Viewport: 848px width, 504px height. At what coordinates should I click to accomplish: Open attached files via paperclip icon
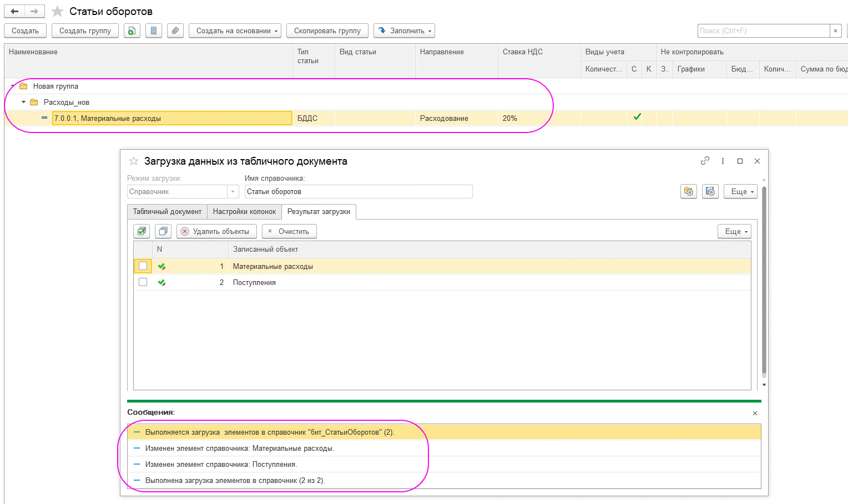[175, 30]
